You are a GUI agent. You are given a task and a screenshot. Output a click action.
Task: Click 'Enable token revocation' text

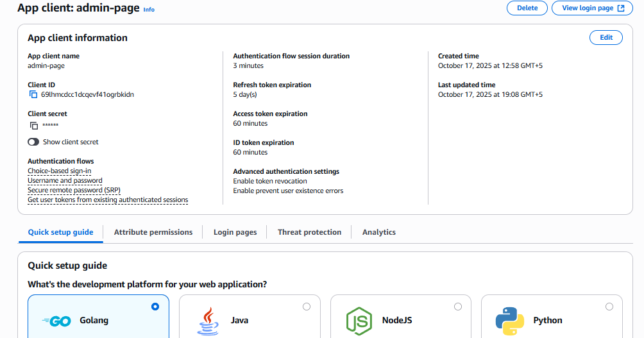pos(270,181)
